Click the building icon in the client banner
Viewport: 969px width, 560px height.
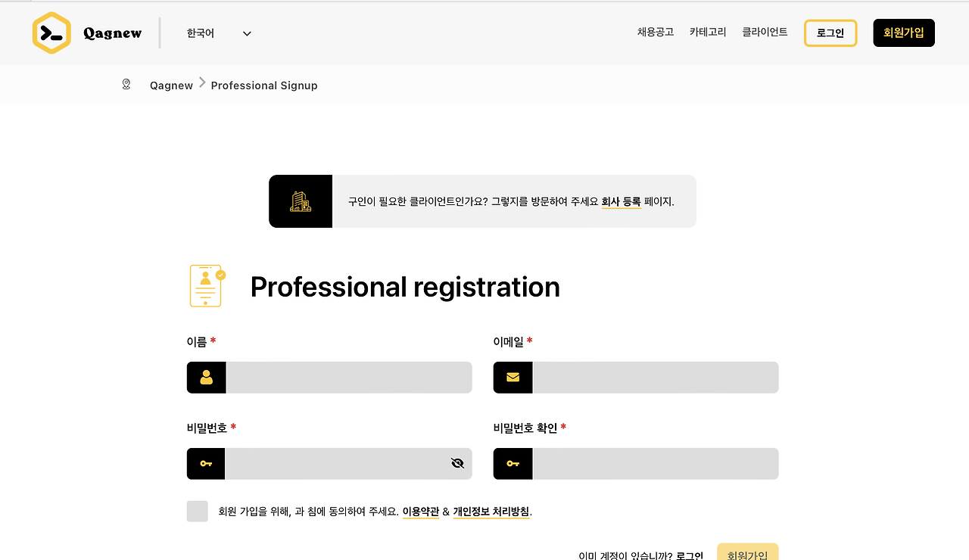(300, 201)
